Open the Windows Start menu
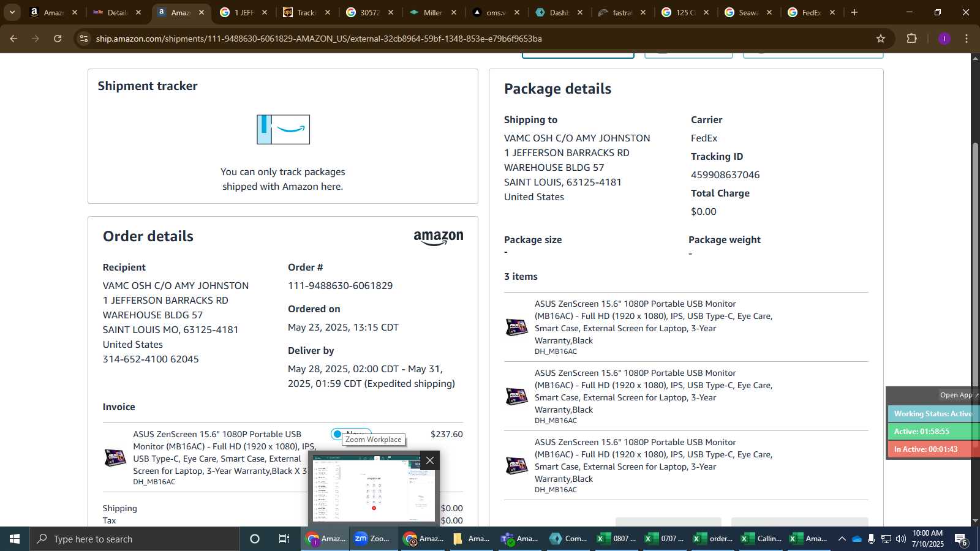Image resolution: width=980 pixels, height=551 pixels. click(x=15, y=539)
